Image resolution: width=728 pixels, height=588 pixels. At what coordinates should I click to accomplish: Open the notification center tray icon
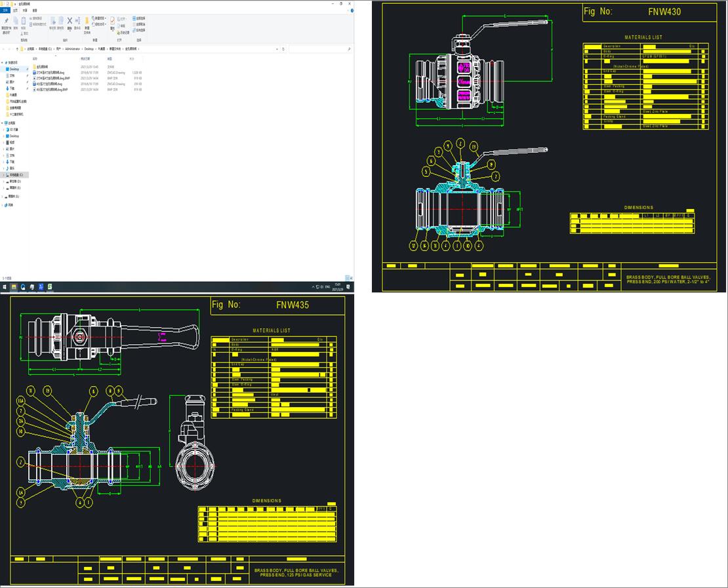click(349, 287)
